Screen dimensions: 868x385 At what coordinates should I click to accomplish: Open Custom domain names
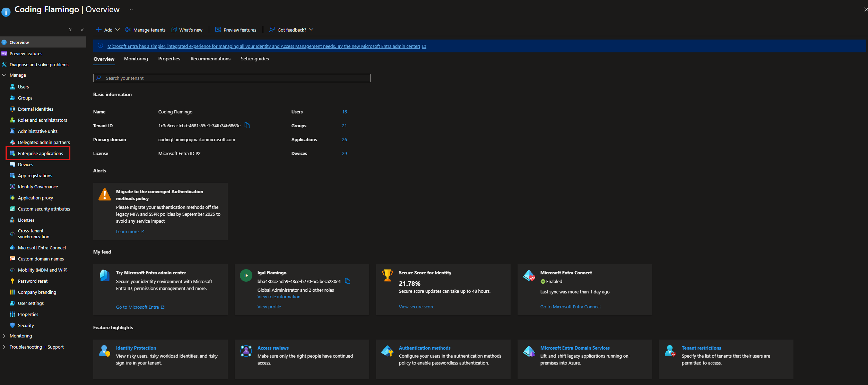[x=41, y=259]
